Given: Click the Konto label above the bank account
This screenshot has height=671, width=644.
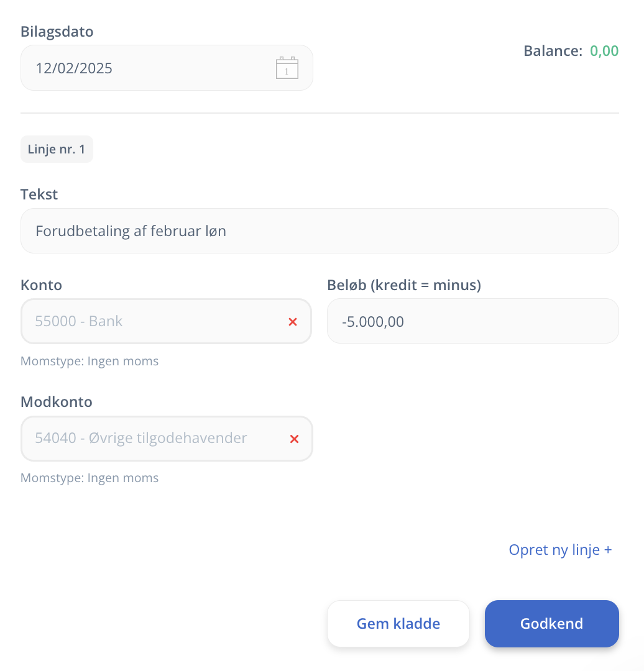Looking at the screenshot, I should [x=41, y=285].
